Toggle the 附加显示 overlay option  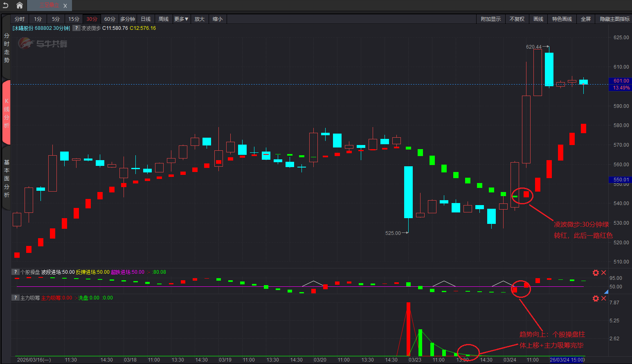coord(490,19)
